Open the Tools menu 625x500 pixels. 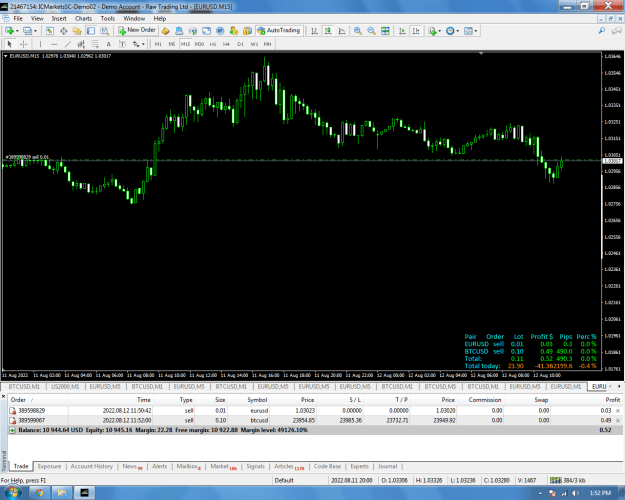pos(108,18)
